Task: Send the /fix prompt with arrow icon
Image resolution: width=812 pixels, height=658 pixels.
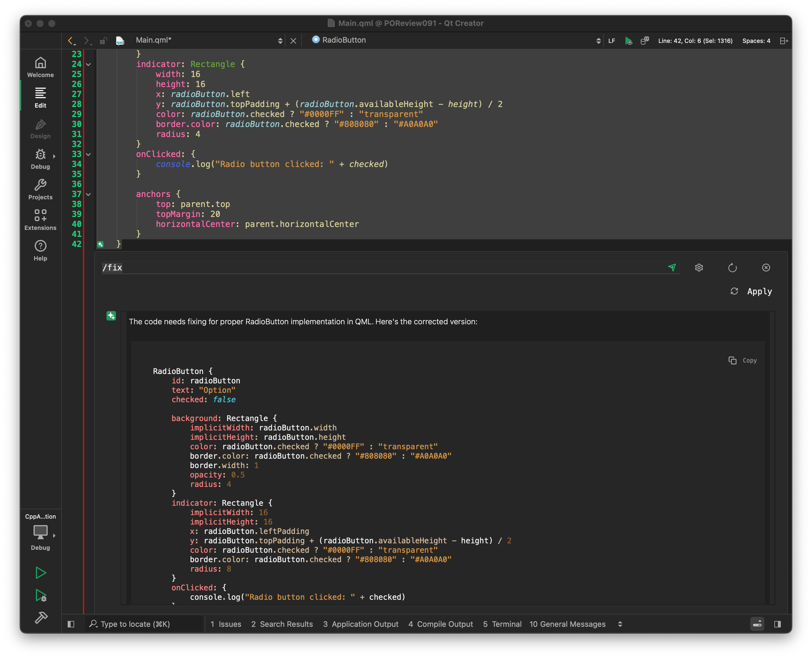Action: [x=672, y=268]
